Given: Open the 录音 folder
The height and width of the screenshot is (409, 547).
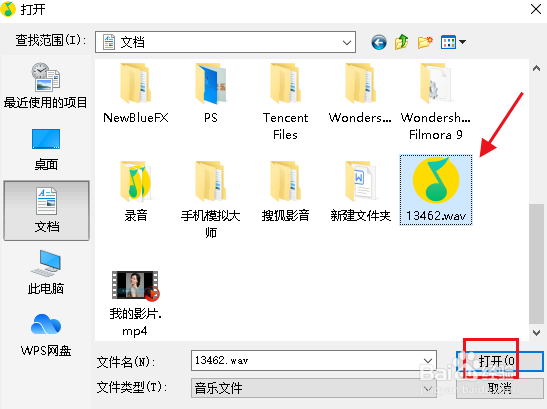Looking at the screenshot, I should [x=136, y=191].
